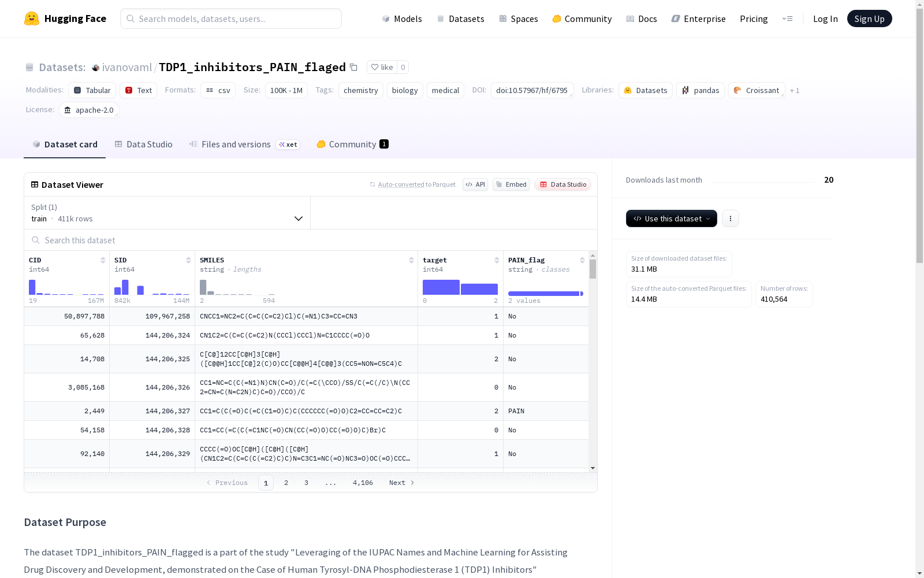This screenshot has width=924, height=578.
Task: Sort by the SMILES column
Action: point(411,260)
